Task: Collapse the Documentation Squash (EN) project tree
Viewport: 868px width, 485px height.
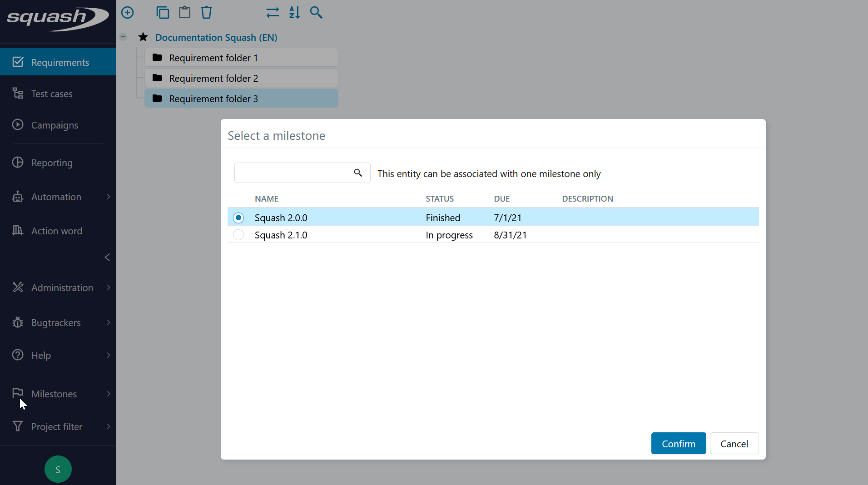Action: coord(123,37)
